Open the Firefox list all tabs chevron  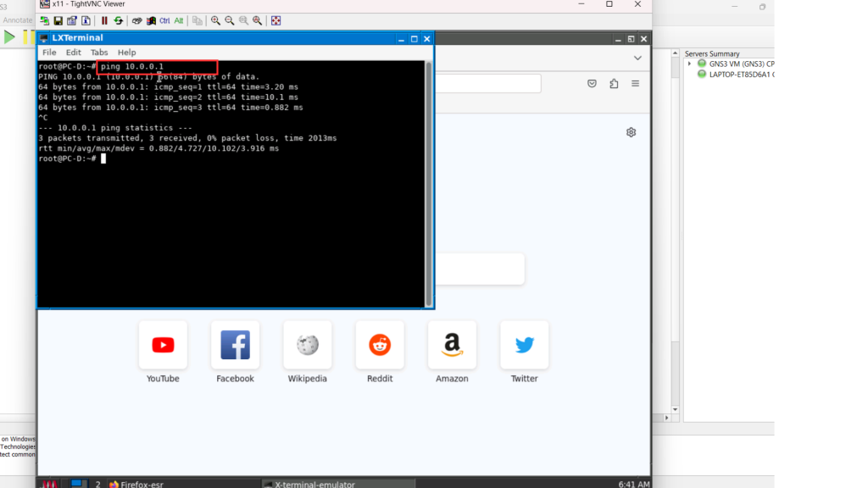tap(637, 58)
